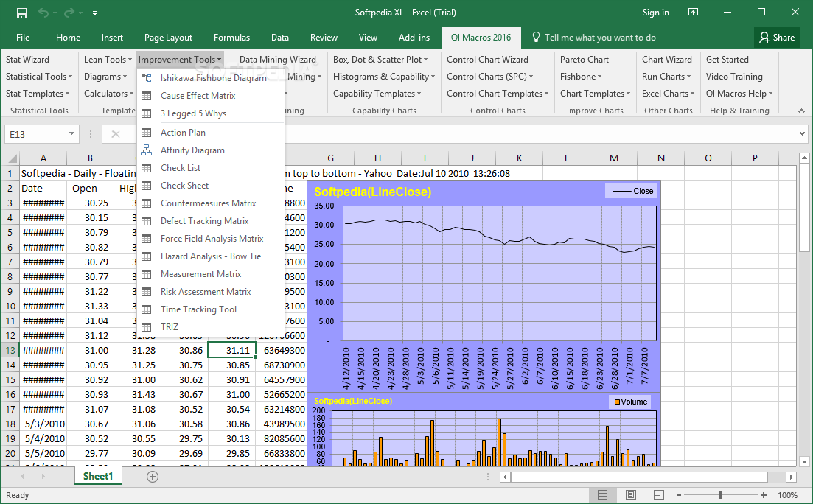Click the Pareto Chart button
Viewport: 813px width, 504px height.
coord(585,60)
